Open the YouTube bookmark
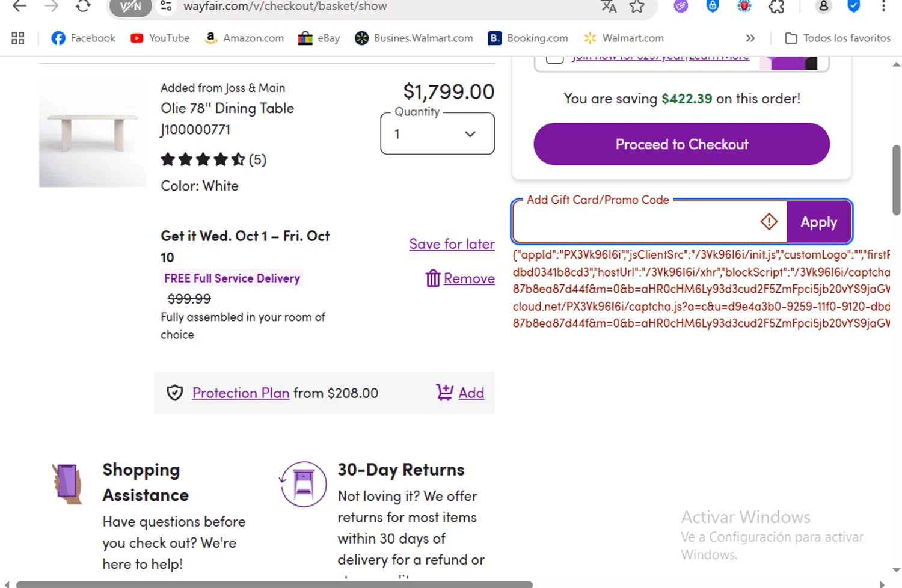 click(160, 38)
